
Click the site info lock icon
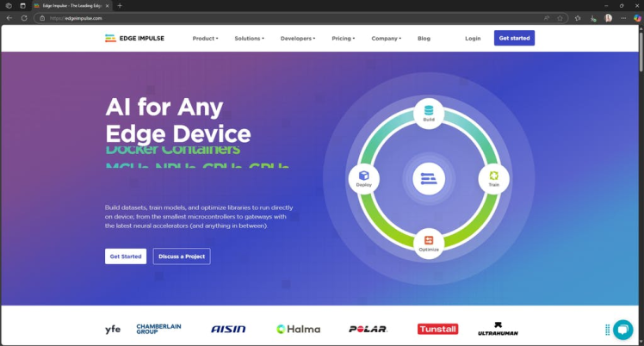point(42,18)
